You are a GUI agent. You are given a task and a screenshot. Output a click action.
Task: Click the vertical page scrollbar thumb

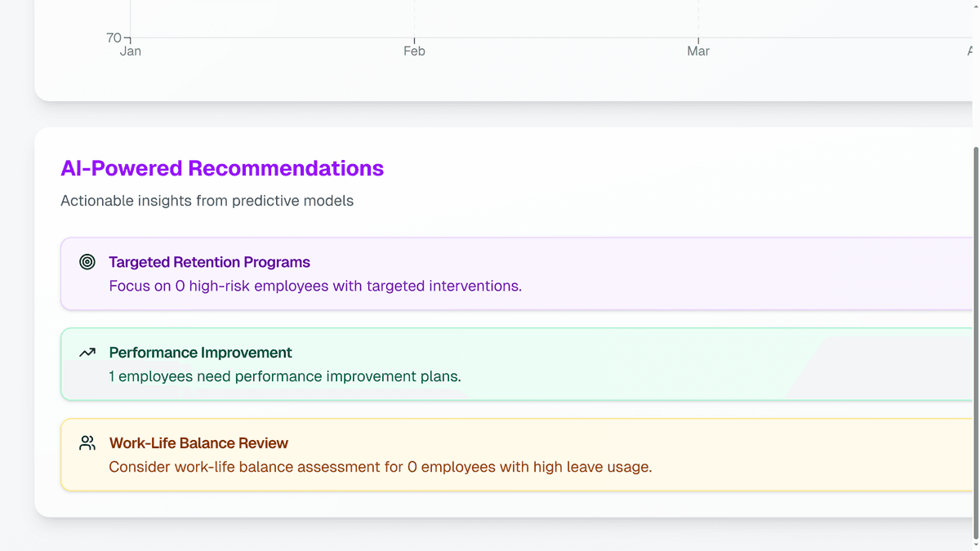(975, 343)
